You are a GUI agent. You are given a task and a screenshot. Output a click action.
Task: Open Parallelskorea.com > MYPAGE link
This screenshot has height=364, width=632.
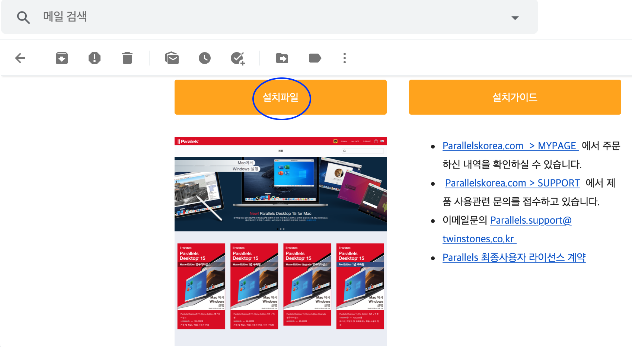(x=511, y=146)
